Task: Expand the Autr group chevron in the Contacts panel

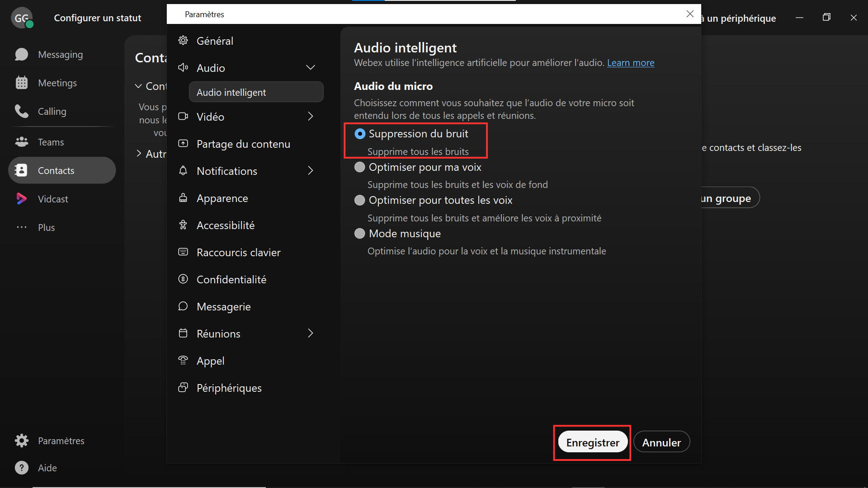Action: [138, 154]
